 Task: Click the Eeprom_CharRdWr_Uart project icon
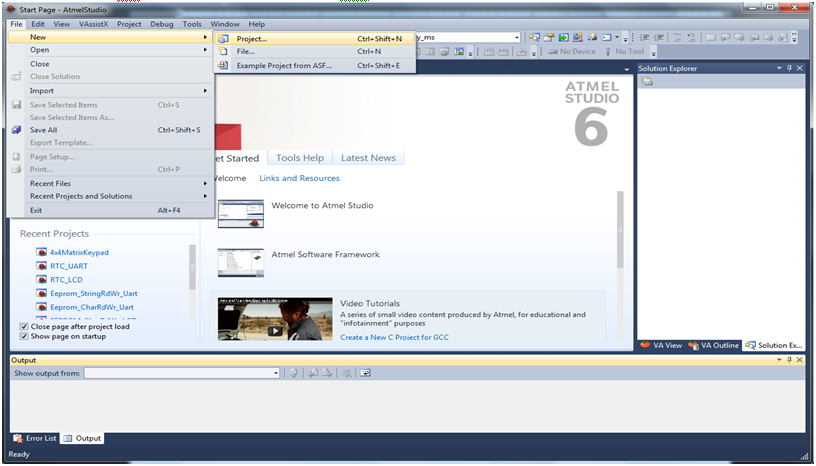[42, 307]
